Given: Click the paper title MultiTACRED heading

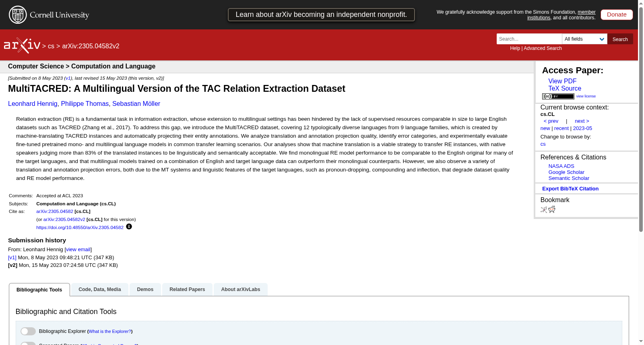Looking at the screenshot, I should click(x=177, y=89).
